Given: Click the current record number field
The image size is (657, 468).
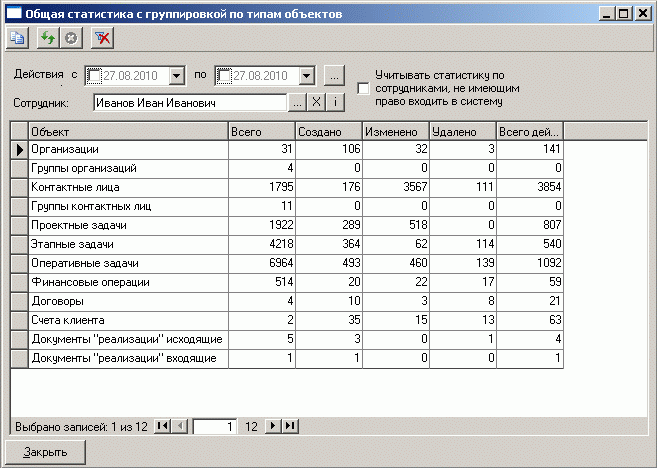Looking at the screenshot, I should (x=215, y=427).
